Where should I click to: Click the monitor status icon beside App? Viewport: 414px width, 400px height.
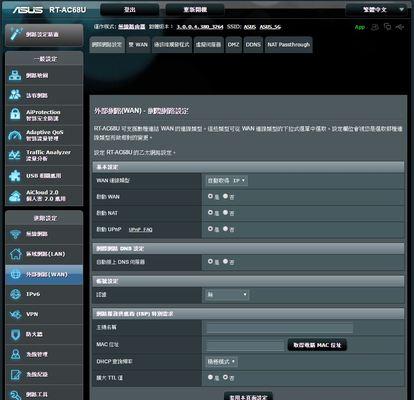pyautogui.click(x=387, y=27)
